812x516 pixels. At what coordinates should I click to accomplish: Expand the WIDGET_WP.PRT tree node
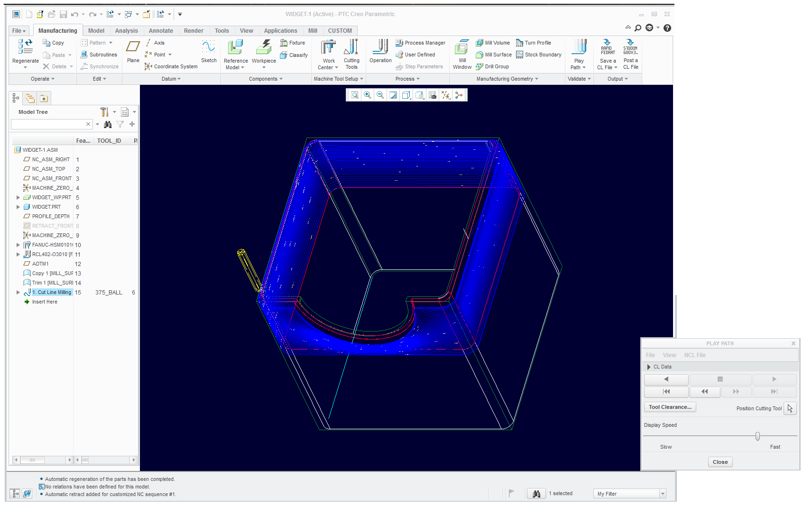[x=18, y=197]
